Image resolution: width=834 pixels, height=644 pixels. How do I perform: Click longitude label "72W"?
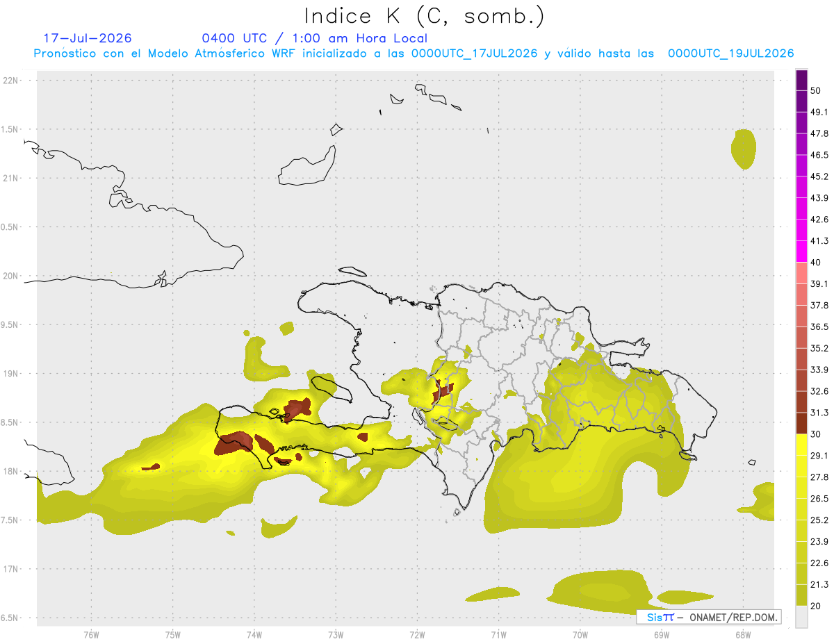417,634
